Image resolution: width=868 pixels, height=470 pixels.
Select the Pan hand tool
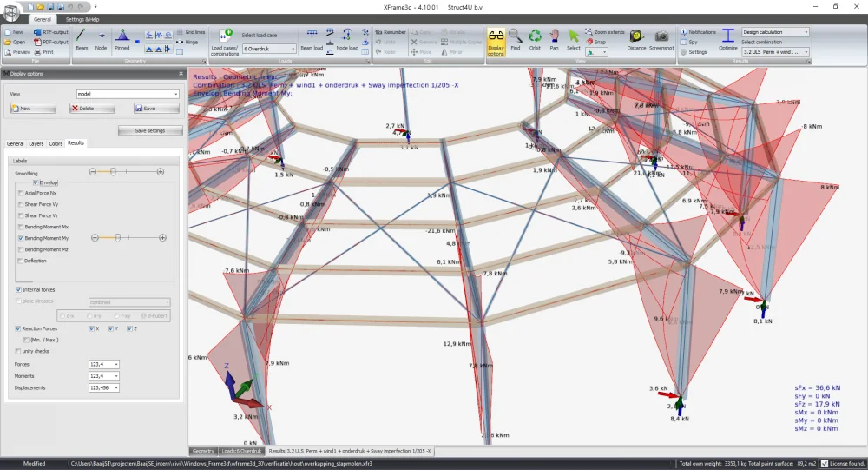[x=554, y=40]
